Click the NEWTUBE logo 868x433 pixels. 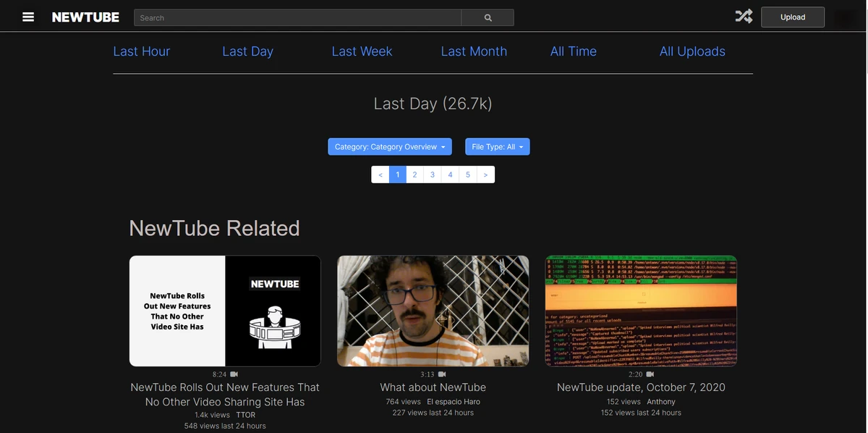click(x=85, y=17)
